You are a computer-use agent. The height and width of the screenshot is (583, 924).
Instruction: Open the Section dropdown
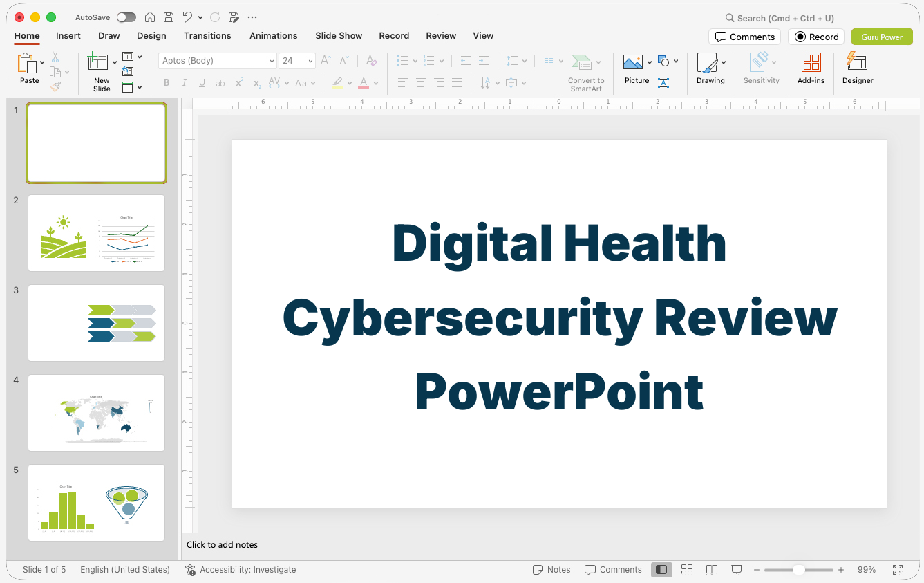pyautogui.click(x=131, y=87)
